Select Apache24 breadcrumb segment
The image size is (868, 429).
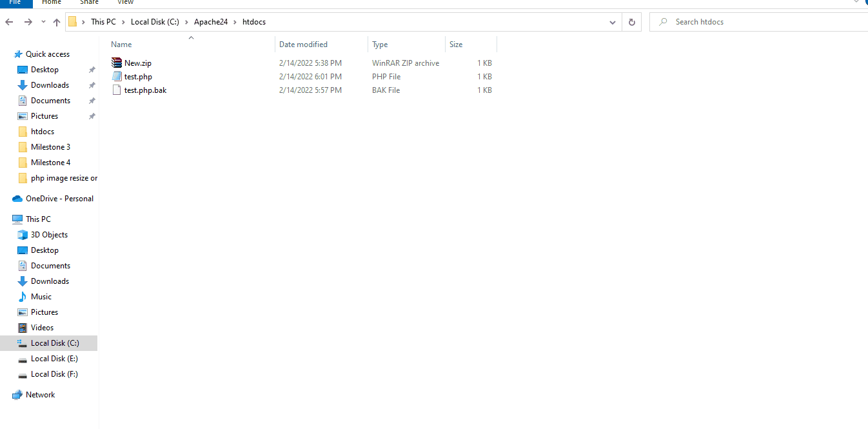(x=210, y=22)
